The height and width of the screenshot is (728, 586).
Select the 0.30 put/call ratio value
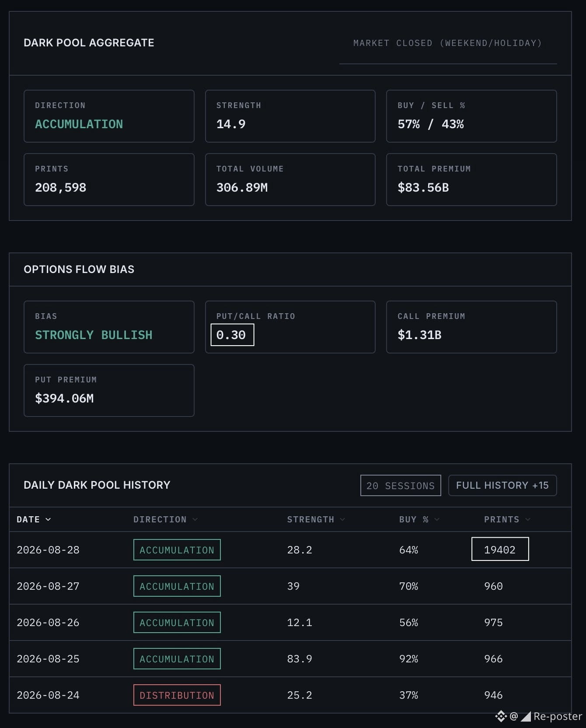pyautogui.click(x=232, y=335)
